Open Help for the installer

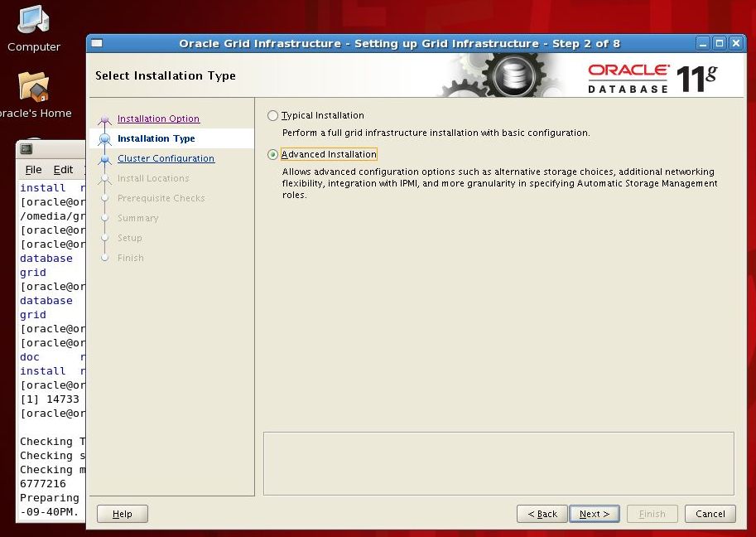pyautogui.click(x=122, y=514)
